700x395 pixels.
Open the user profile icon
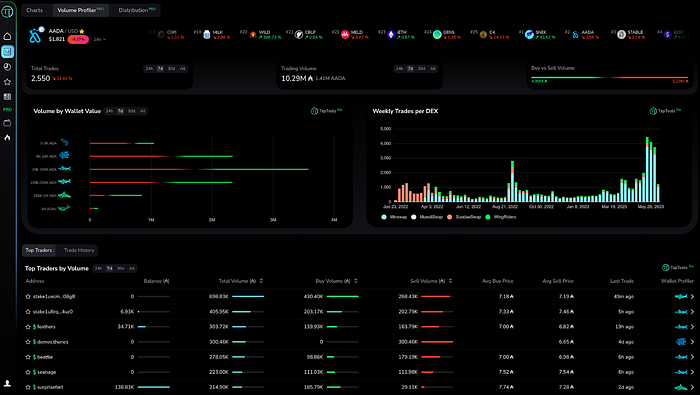pyautogui.click(x=7, y=383)
